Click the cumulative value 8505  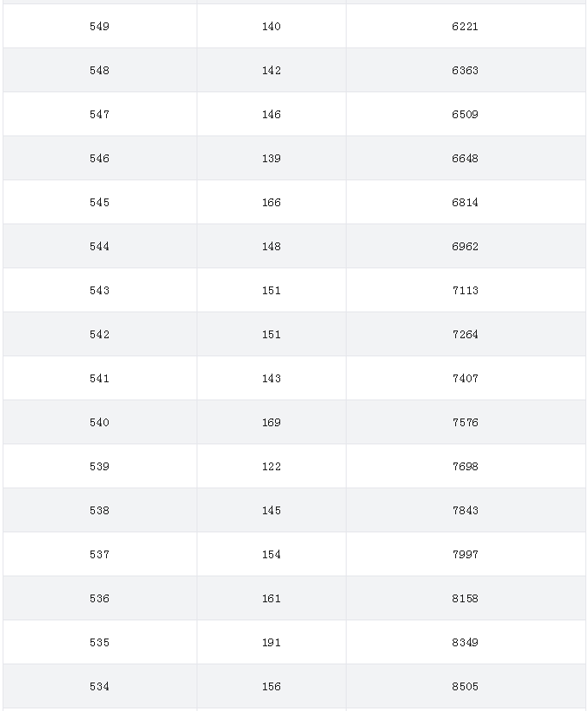pyautogui.click(x=466, y=686)
